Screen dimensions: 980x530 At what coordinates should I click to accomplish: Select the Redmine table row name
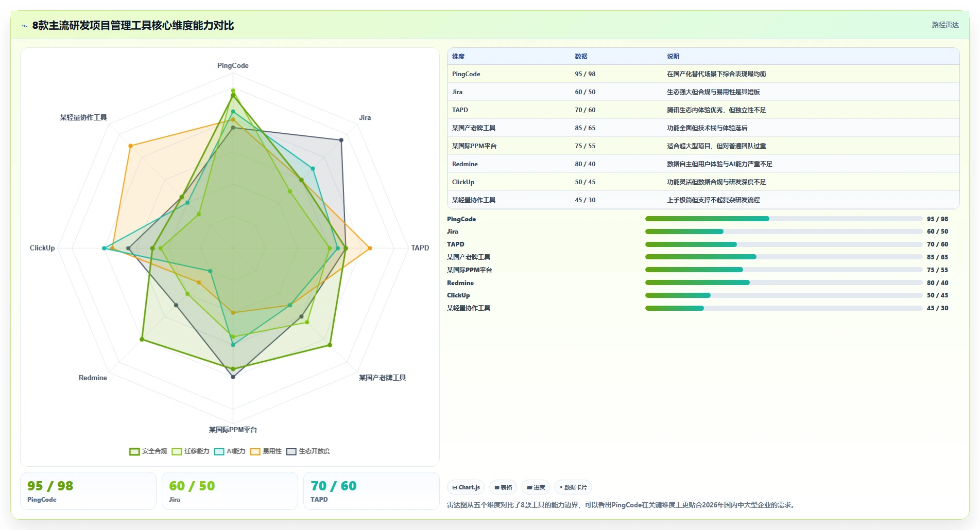(465, 164)
